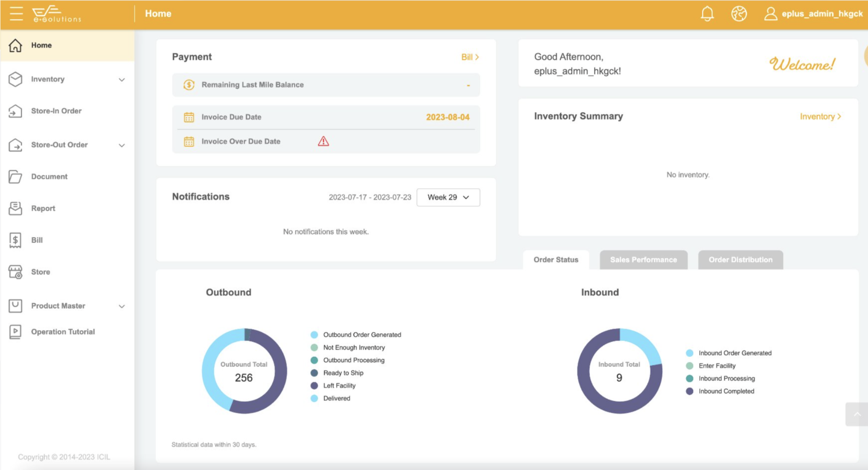Expand the Inventory sidebar menu

pos(122,80)
